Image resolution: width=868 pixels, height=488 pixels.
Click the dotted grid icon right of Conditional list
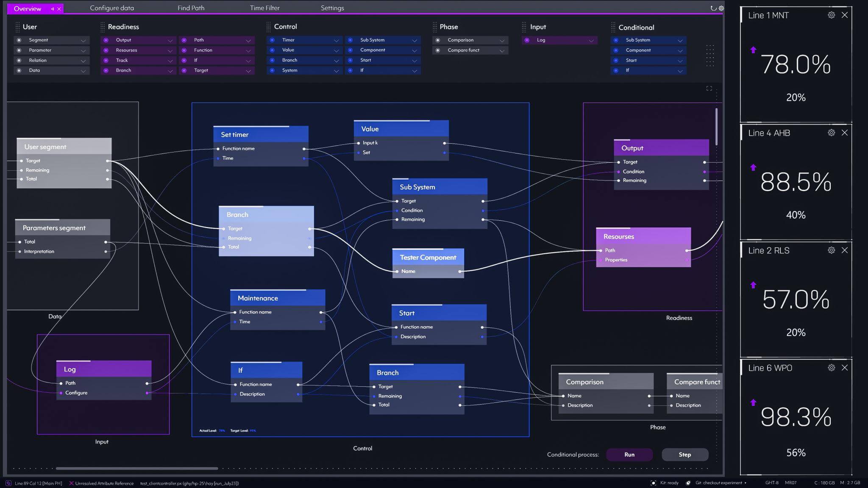point(710,55)
